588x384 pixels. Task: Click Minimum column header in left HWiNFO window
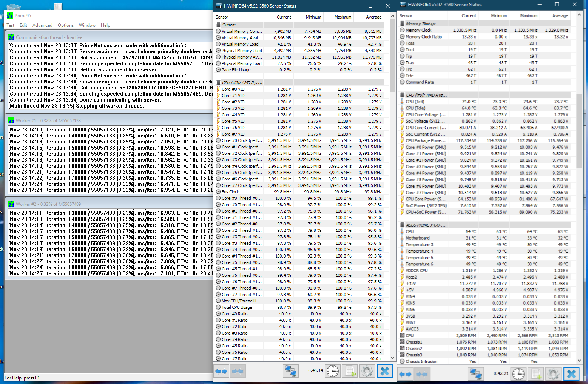pyautogui.click(x=309, y=17)
